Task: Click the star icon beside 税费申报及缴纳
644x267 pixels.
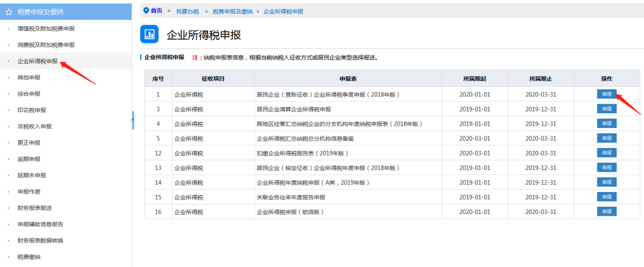Action: (x=8, y=11)
